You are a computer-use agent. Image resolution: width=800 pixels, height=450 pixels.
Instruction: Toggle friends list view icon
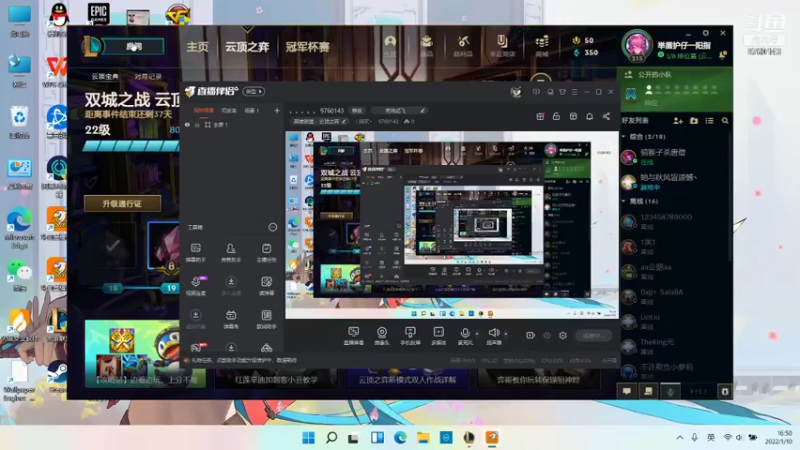[x=709, y=121]
